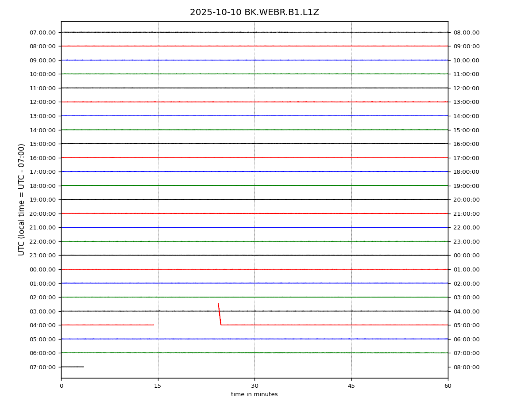This screenshot has width=509, height=420.
Task: Click the "time in minutes" x-axis label
Action: point(254,394)
